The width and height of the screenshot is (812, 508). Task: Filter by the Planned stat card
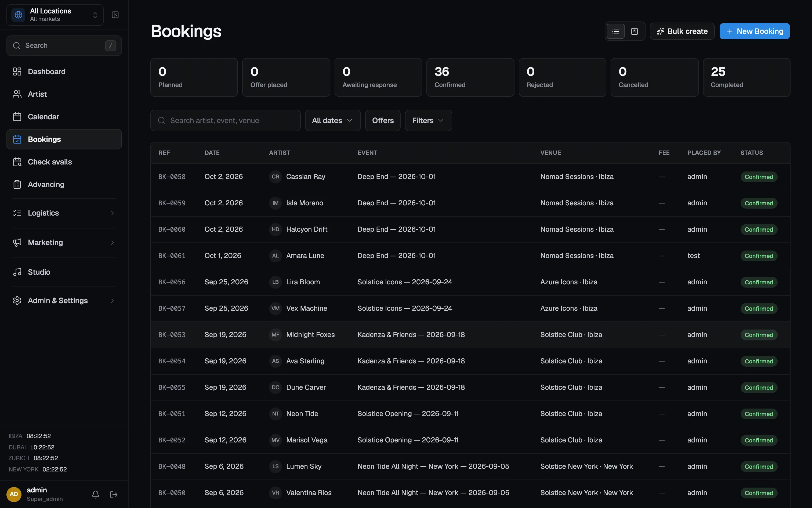click(194, 77)
